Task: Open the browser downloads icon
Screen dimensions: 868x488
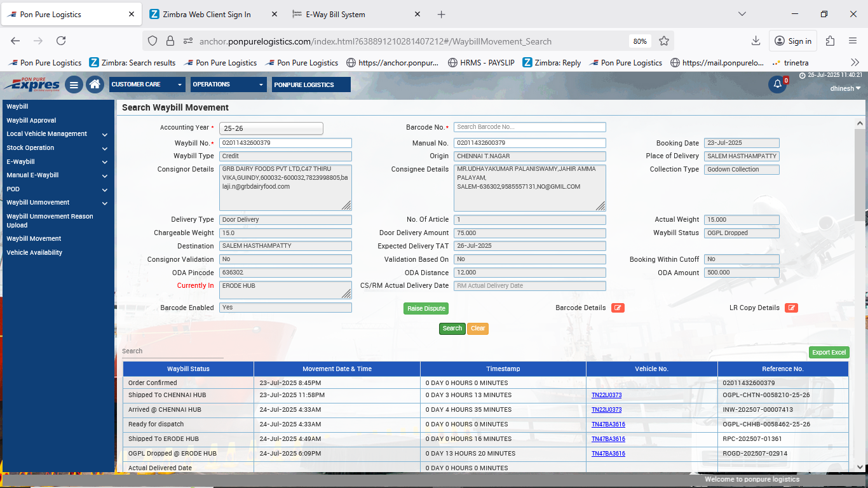Action: pyautogui.click(x=756, y=41)
